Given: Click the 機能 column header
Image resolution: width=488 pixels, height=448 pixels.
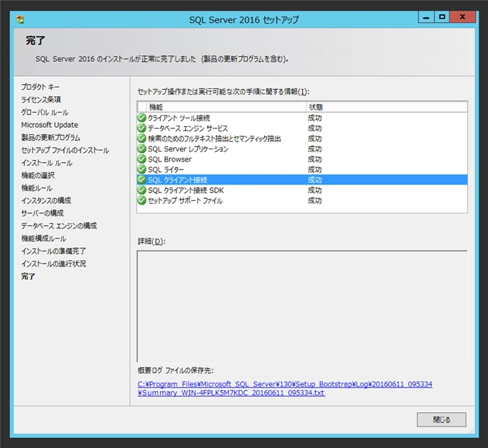Looking at the screenshot, I should pyautogui.click(x=226, y=107).
